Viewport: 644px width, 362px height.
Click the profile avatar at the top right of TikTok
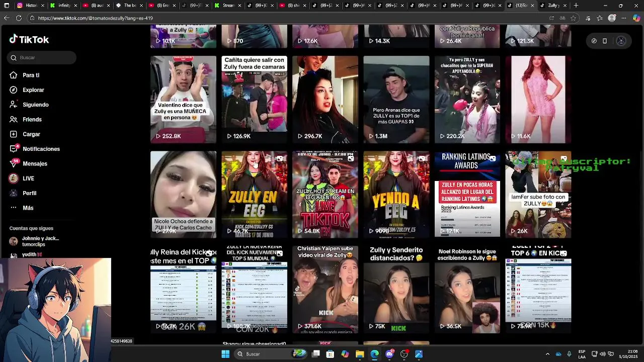coord(621,41)
